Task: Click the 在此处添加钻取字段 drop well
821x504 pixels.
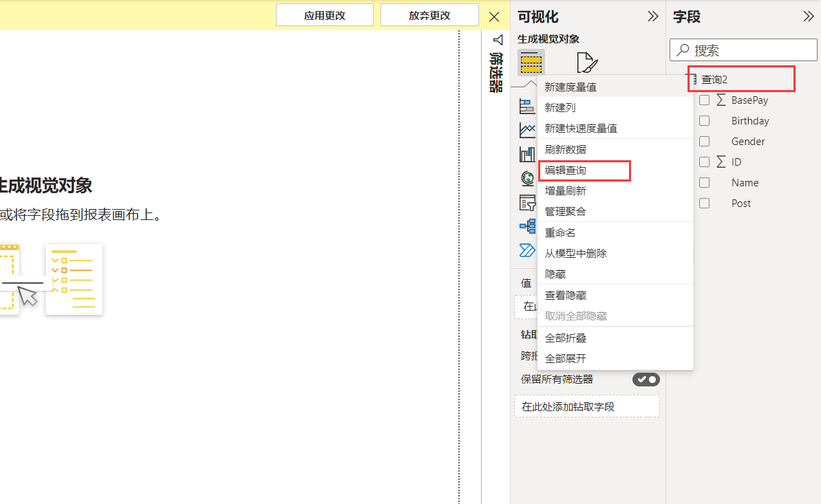Action: (x=586, y=406)
